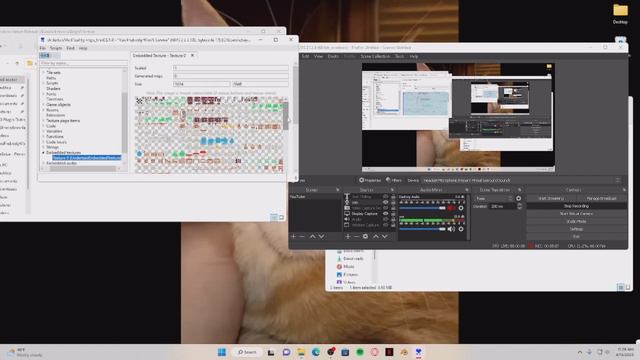Expand Embedded audio tree node

[43, 163]
